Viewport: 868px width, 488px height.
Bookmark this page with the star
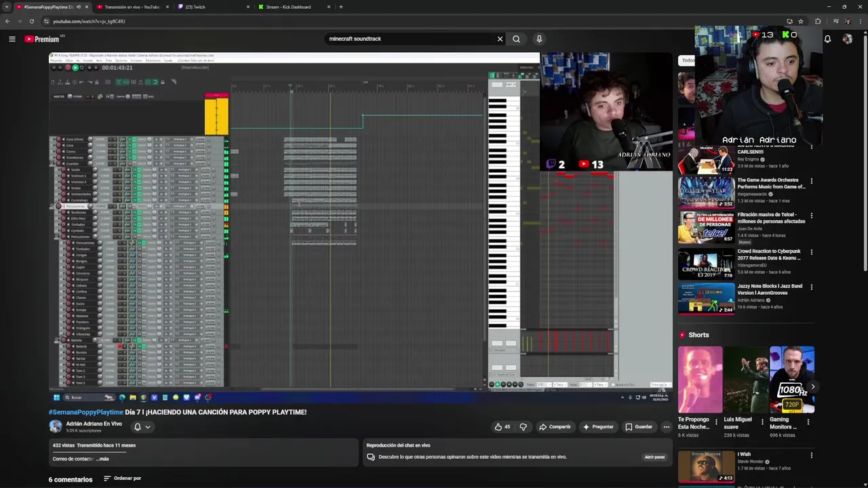tap(801, 21)
